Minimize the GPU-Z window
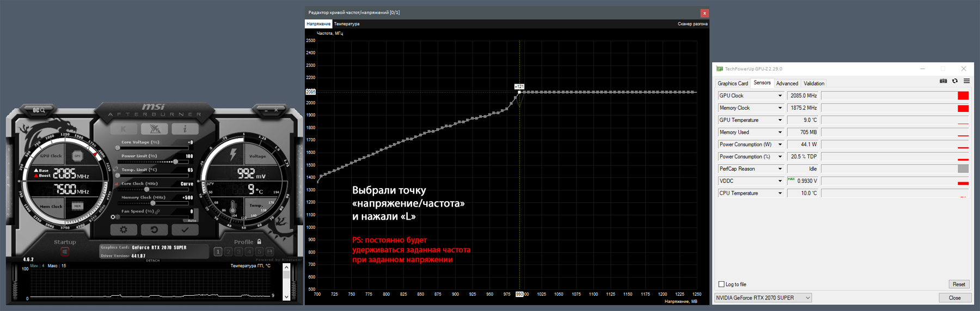The width and height of the screenshot is (980, 311). pos(922,69)
